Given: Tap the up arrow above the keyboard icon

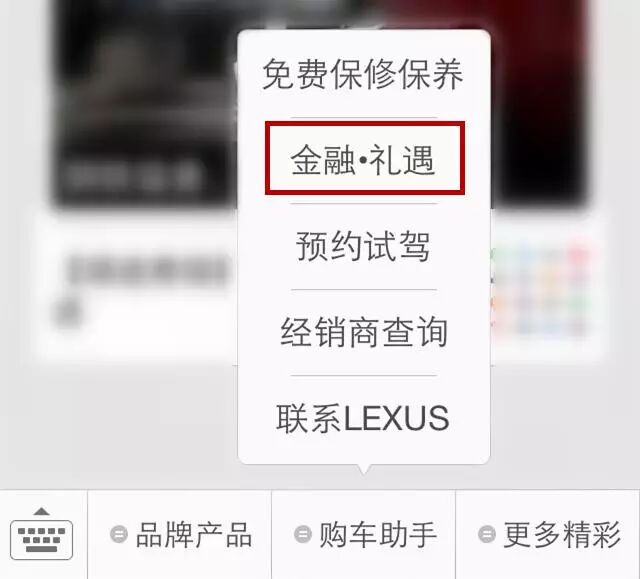Looking at the screenshot, I should pos(42,511).
